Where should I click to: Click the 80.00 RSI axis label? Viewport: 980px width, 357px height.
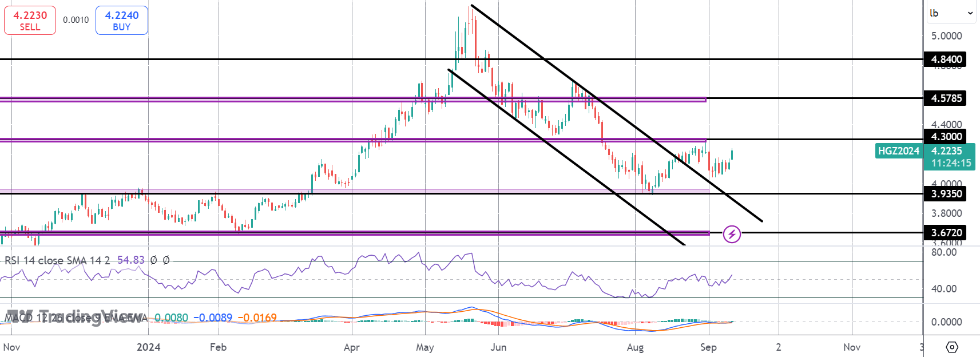point(943,252)
